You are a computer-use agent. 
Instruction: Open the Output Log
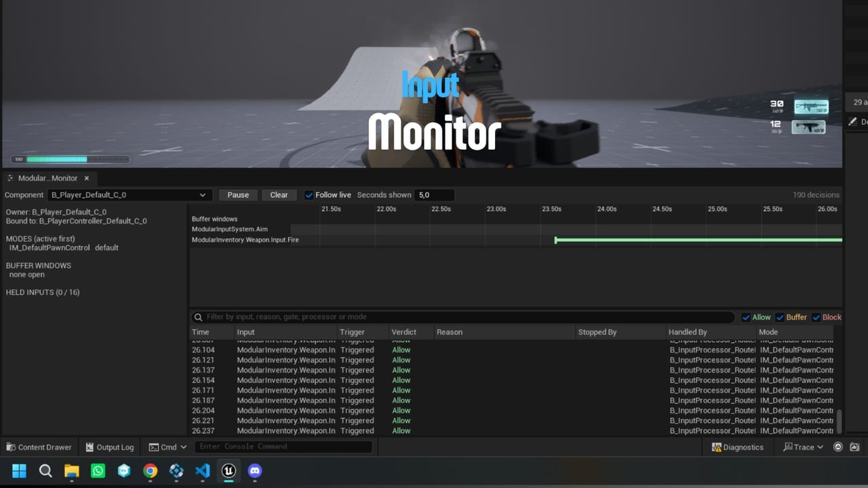pos(110,447)
